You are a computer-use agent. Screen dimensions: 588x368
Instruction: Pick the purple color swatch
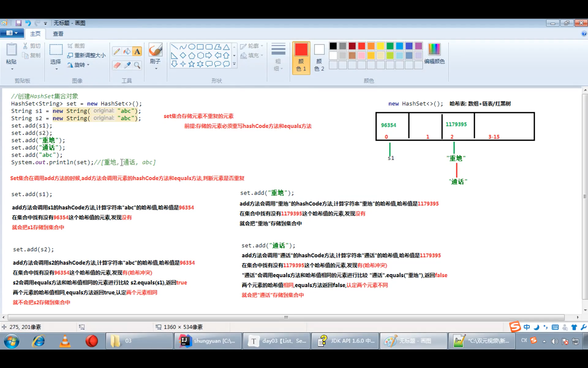coord(418,46)
